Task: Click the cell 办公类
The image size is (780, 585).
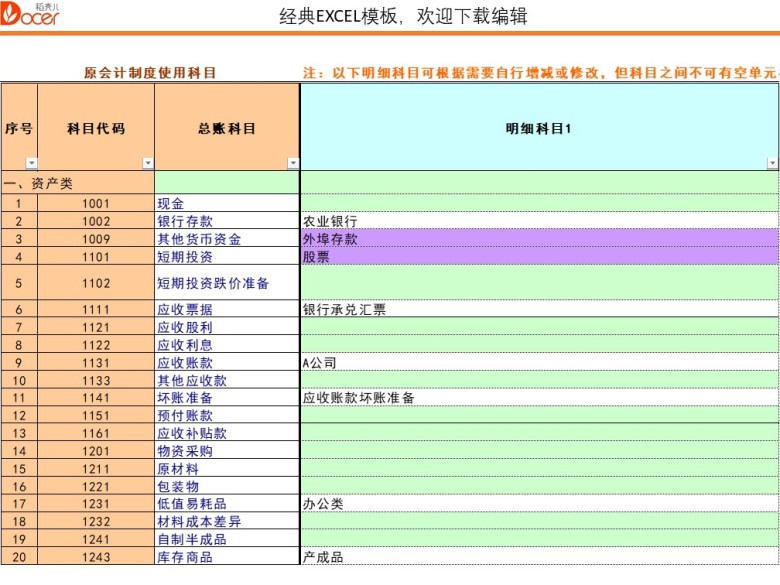Action: 540,504
